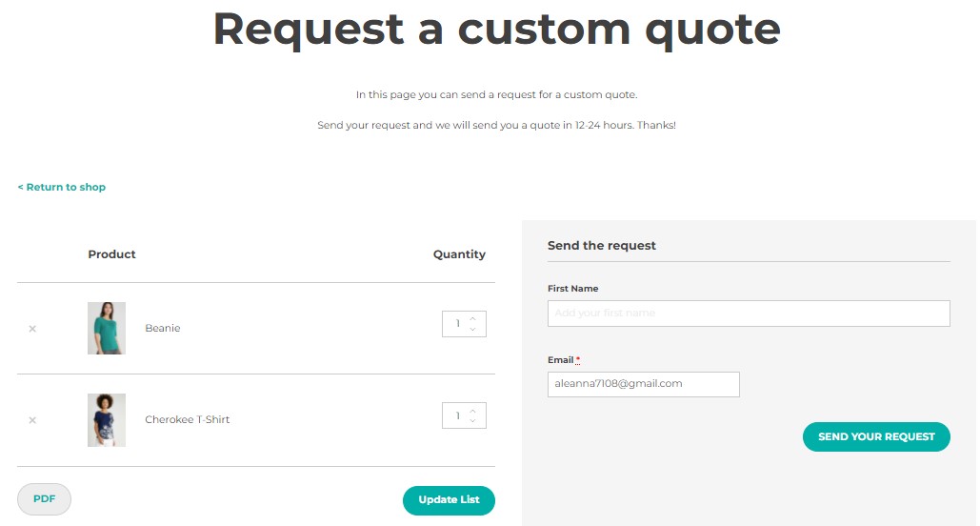Submit with Send Your Request button
This screenshot has width=980, height=526.
[x=876, y=436]
